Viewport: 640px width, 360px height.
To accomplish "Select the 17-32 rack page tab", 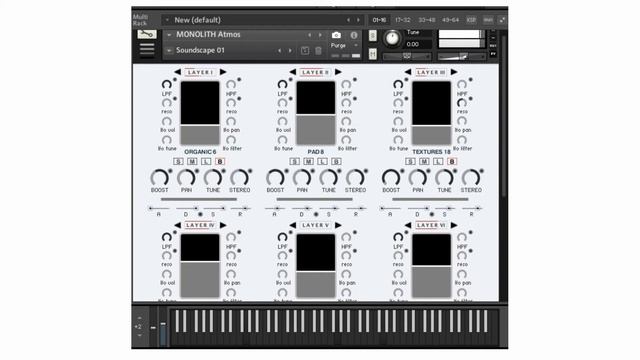I will click(x=402, y=20).
